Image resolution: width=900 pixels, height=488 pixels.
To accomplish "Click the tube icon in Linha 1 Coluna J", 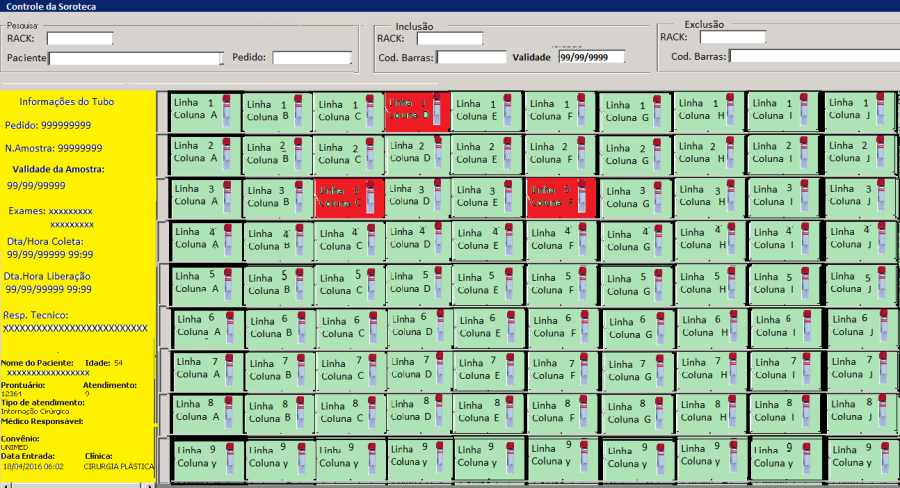I will pos(881,110).
